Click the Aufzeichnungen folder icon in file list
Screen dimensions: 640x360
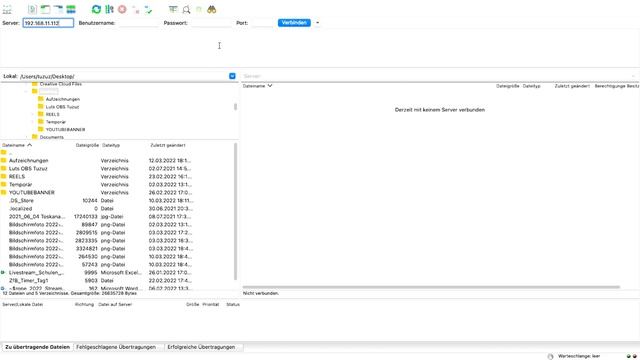[4, 160]
